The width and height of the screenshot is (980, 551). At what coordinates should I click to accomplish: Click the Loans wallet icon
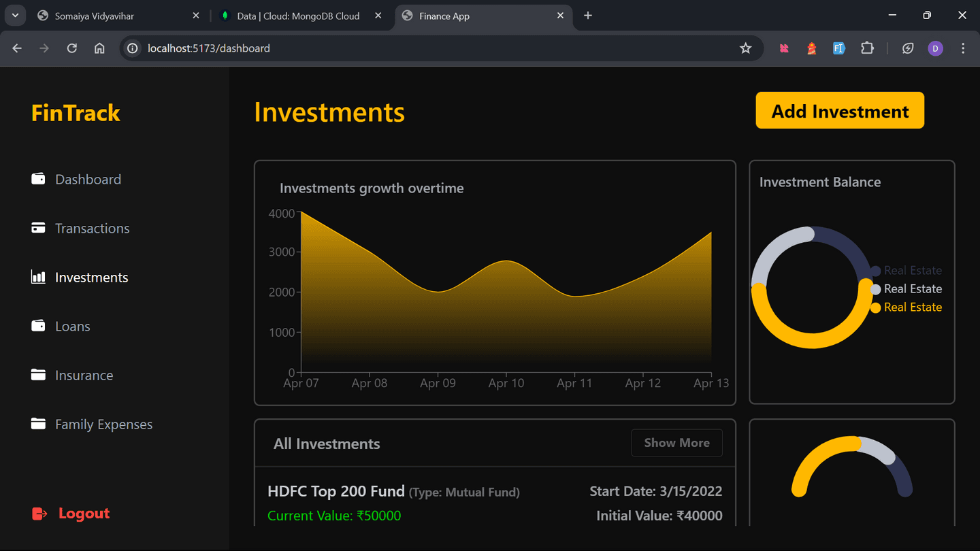(38, 326)
